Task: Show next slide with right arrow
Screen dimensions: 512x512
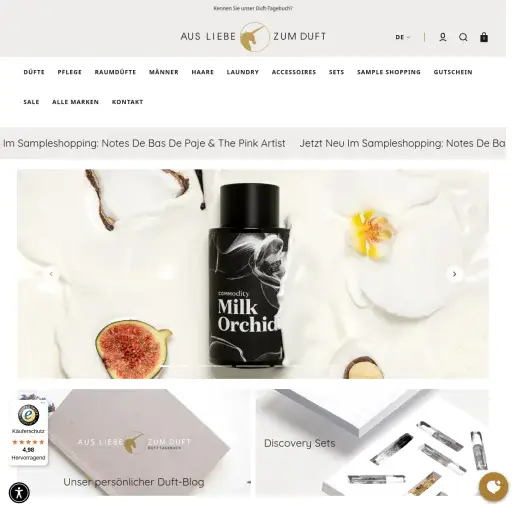Action: (x=455, y=274)
